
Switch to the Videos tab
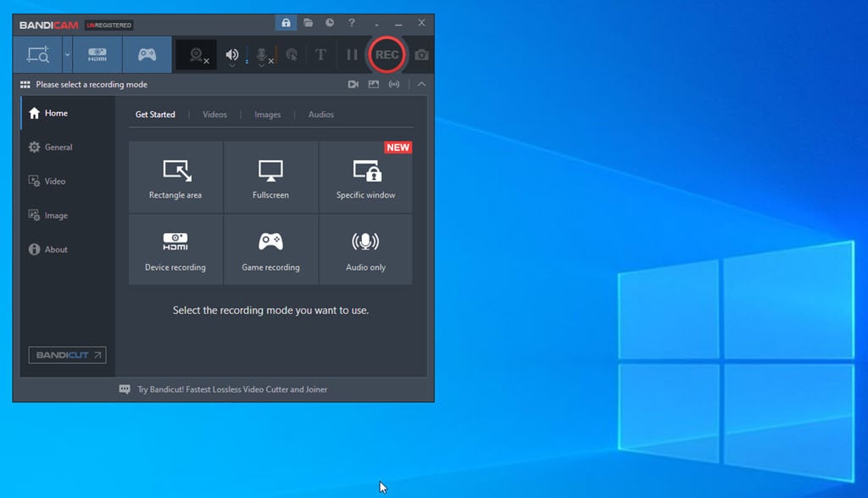(214, 115)
